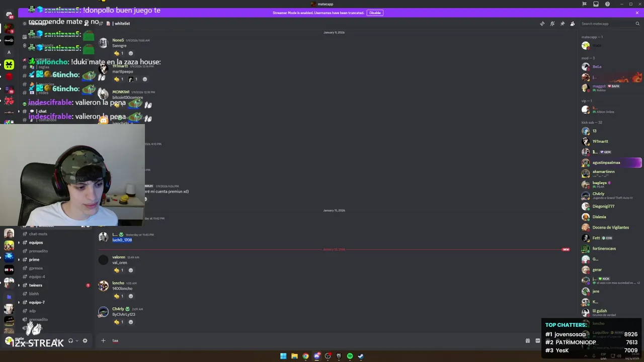Expand prime channel threads arrow
Image resolution: width=644 pixels, height=362 pixels.
[19, 259]
